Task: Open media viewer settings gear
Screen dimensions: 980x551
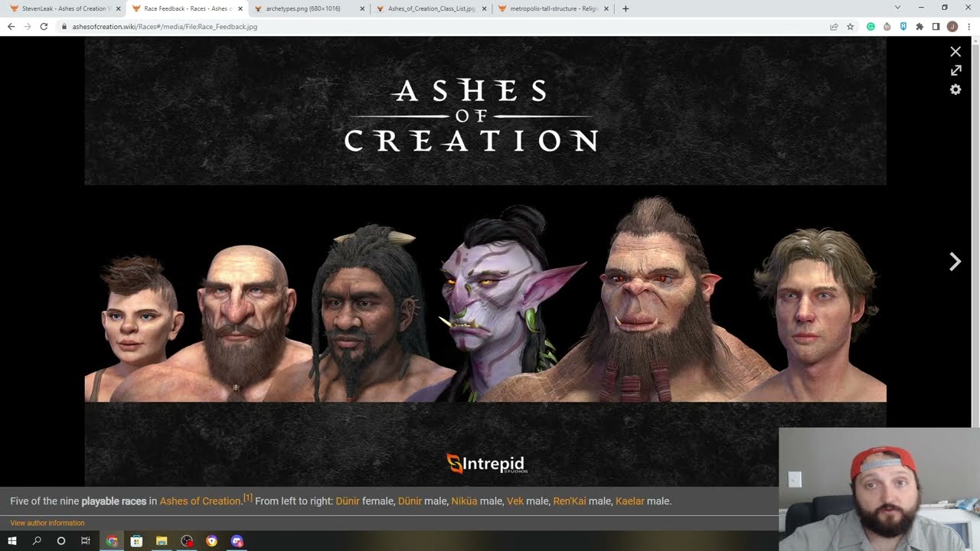Action: click(x=955, y=90)
